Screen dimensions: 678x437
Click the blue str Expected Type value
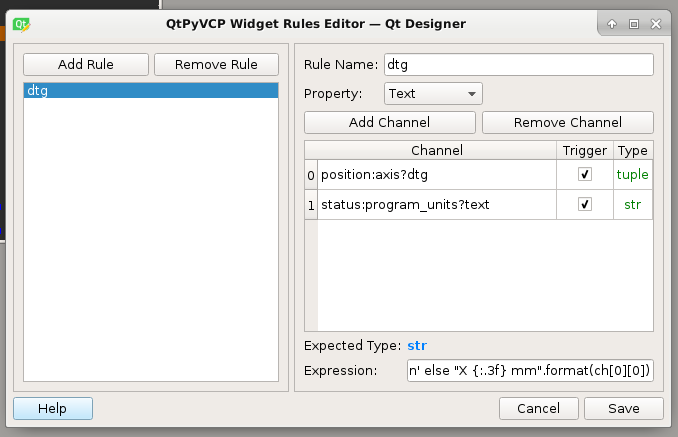(x=417, y=346)
